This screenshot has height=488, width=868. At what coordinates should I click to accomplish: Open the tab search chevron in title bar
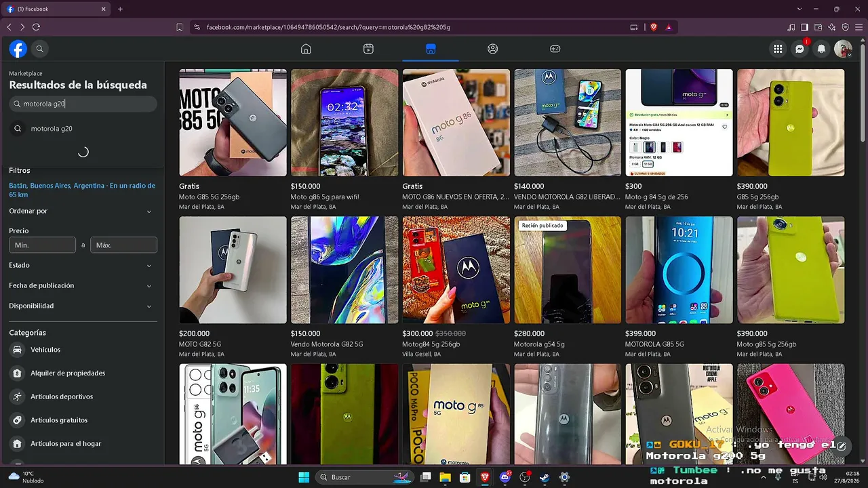800,9
